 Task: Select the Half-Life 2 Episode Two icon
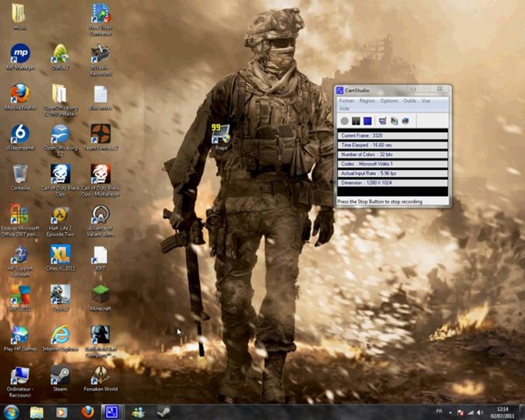[60, 221]
